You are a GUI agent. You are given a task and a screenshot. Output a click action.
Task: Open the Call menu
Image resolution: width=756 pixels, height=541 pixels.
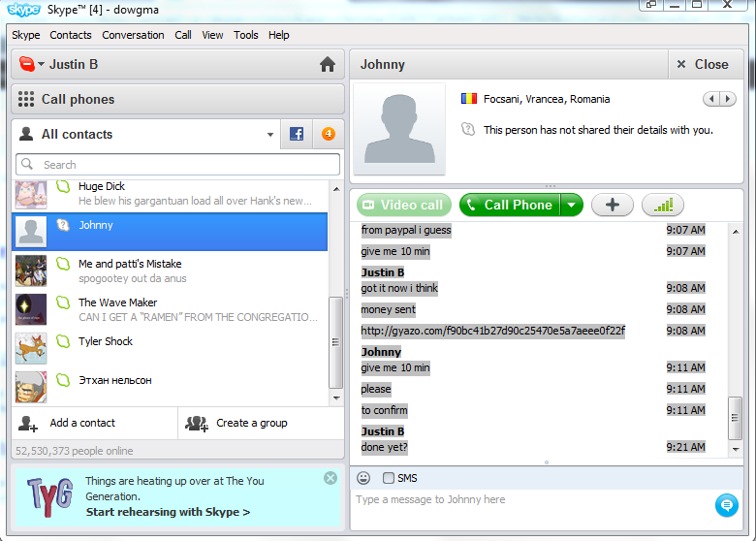(183, 35)
